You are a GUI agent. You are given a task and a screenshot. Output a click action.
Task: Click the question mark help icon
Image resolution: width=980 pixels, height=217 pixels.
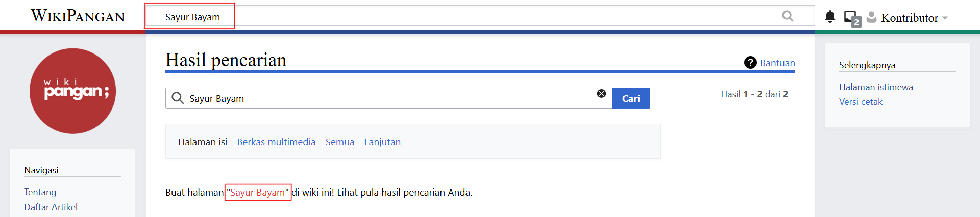[x=750, y=63]
